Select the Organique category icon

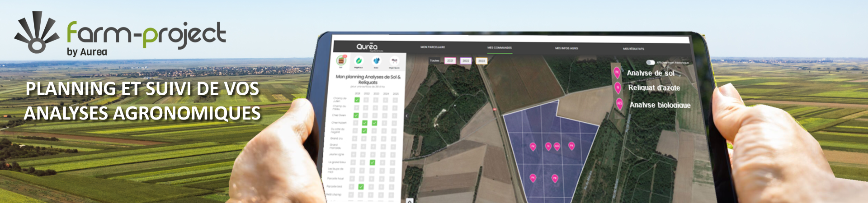tap(395, 61)
